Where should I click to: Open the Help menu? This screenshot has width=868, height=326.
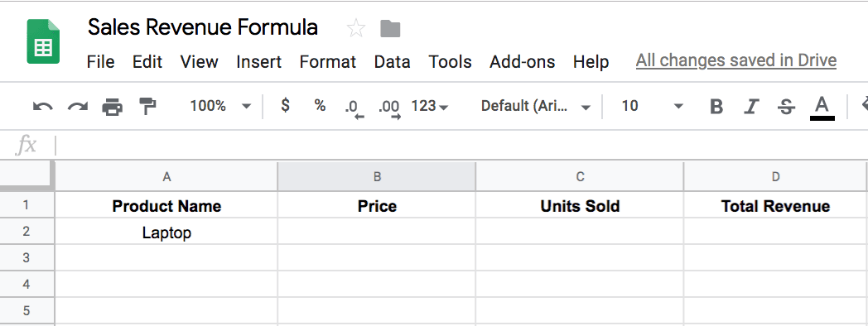tap(591, 61)
